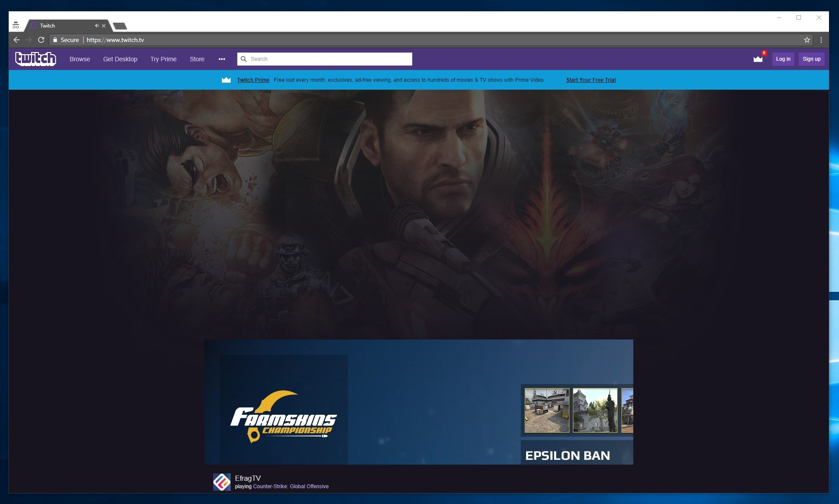Minimize the browser window
This screenshot has width=839, height=504.
click(x=779, y=17)
